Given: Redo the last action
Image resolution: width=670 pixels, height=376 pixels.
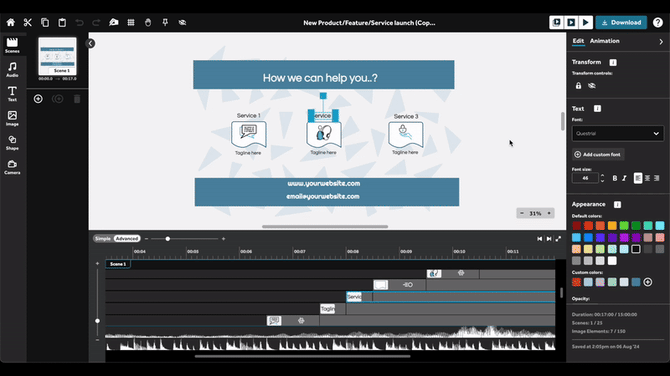Looking at the screenshot, I should pyautogui.click(x=96, y=23).
